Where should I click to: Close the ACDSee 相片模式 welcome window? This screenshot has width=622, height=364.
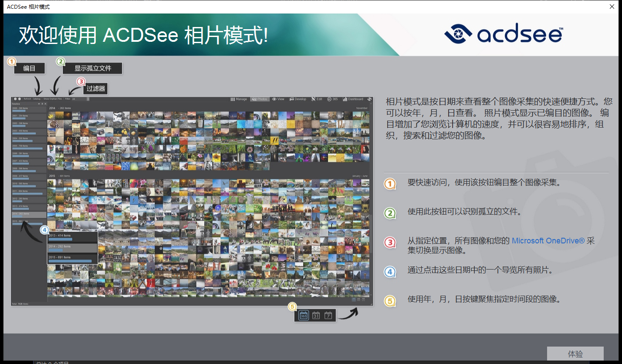click(x=612, y=7)
